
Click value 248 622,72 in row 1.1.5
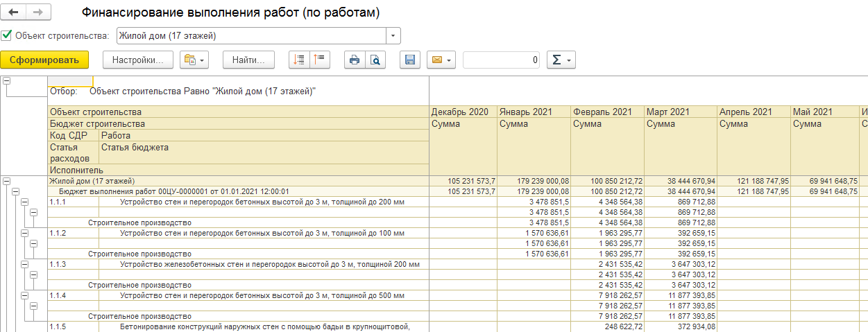click(x=624, y=326)
